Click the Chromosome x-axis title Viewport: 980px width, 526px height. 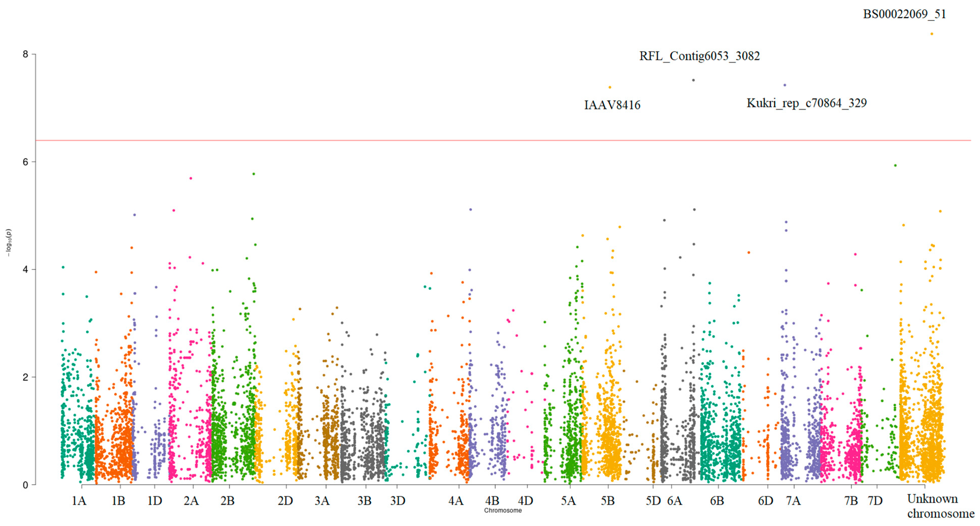(502, 510)
